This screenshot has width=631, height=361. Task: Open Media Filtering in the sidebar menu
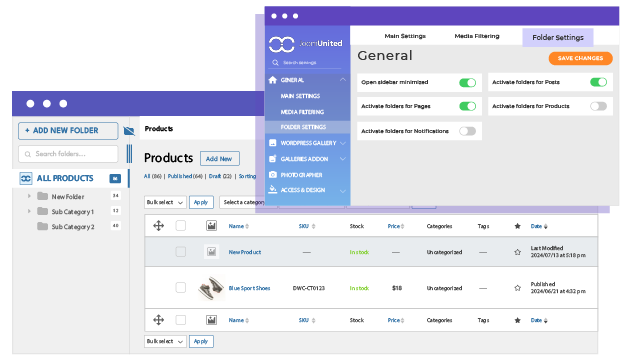[x=302, y=112]
